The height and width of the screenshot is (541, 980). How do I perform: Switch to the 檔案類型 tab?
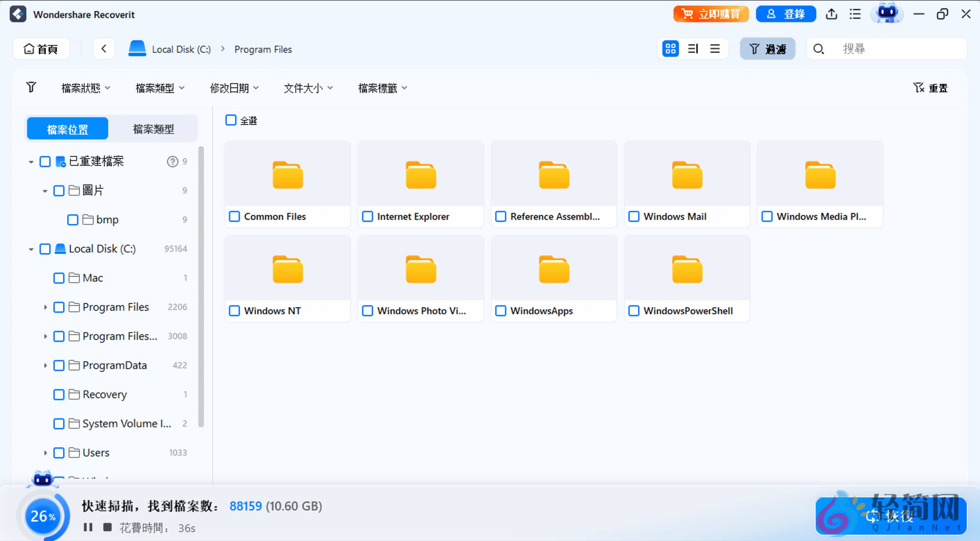153,129
